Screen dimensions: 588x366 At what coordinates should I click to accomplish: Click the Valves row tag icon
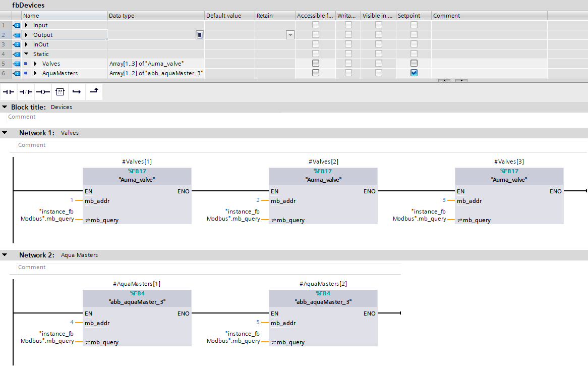tap(17, 64)
